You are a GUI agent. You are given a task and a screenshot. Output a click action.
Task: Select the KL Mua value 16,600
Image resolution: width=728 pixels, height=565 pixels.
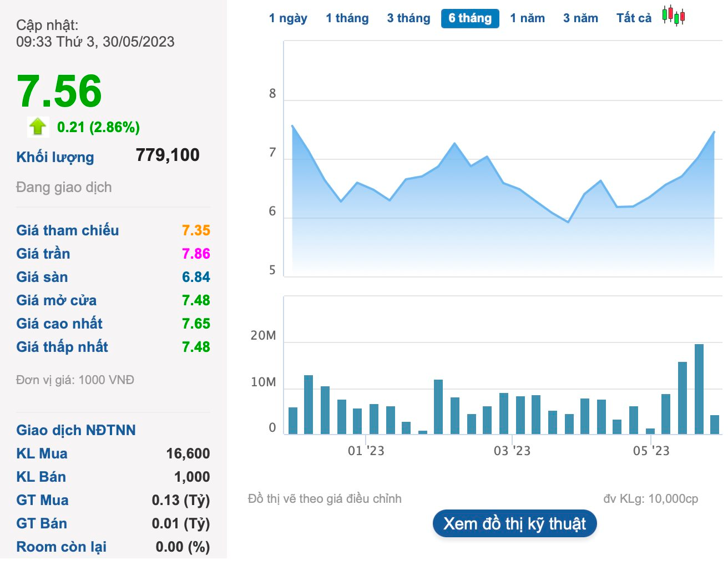(x=188, y=453)
